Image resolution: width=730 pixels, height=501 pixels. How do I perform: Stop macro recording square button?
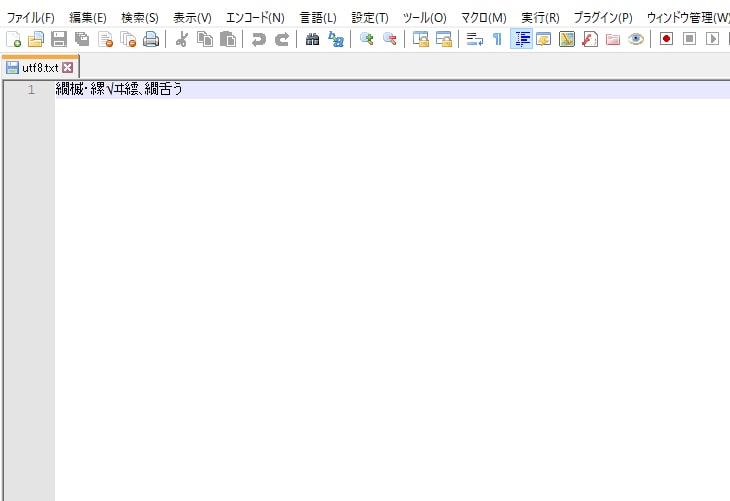(x=689, y=39)
